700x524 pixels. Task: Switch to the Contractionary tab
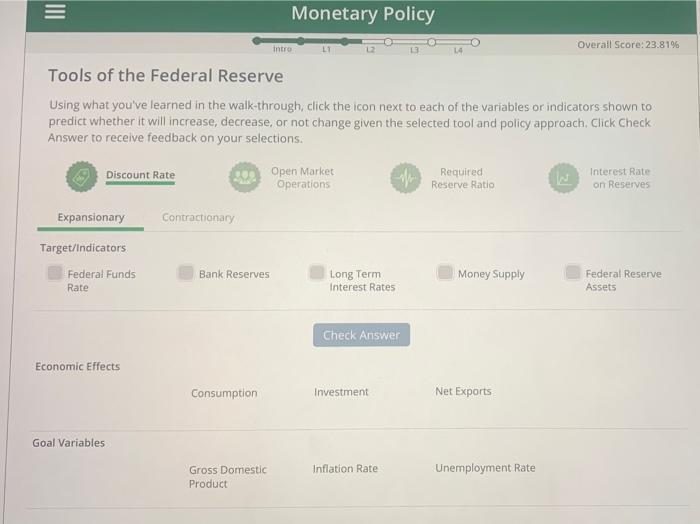click(x=198, y=217)
